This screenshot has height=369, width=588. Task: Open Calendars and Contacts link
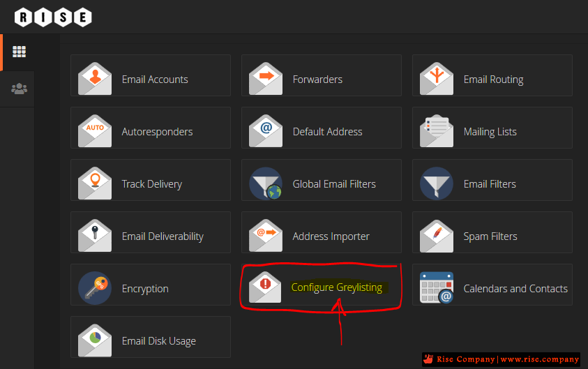tap(515, 289)
